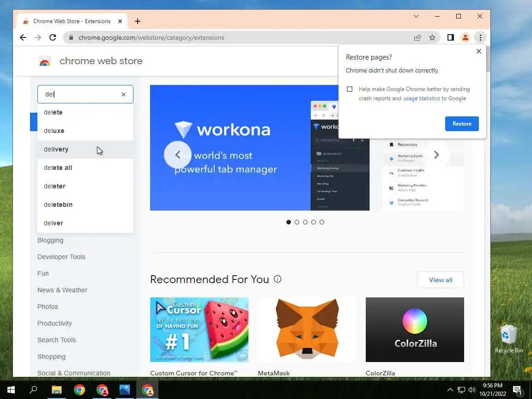
Task: Enable sending crash reports checkbox
Action: coord(350,89)
